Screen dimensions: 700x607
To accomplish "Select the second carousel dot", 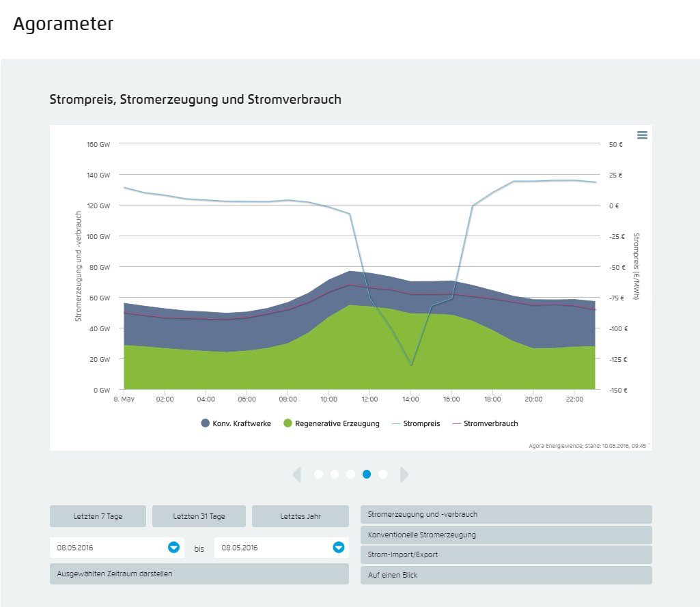I will 335,474.
